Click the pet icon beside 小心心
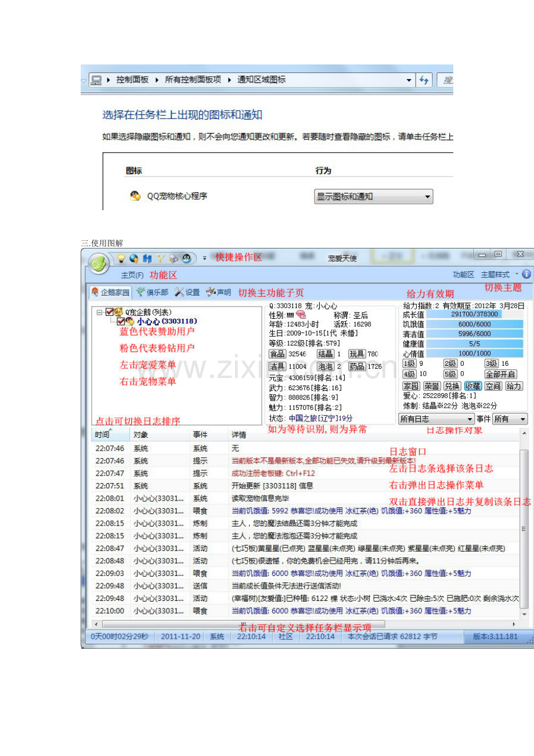This screenshot has height=756, width=534. coord(130,321)
